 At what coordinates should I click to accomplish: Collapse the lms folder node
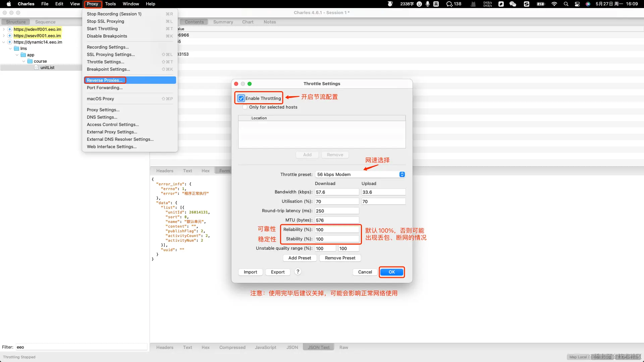(x=10, y=48)
